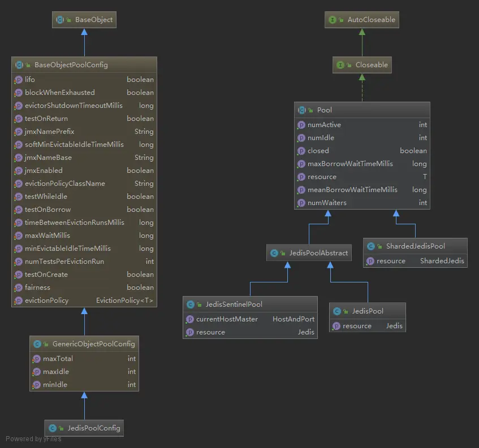
Task: Click the abstract class icon beside Pool
Action: [302, 110]
